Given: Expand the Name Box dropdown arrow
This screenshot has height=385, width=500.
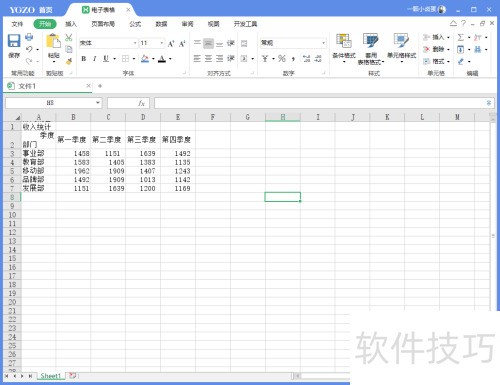Looking at the screenshot, I should coord(98,103).
